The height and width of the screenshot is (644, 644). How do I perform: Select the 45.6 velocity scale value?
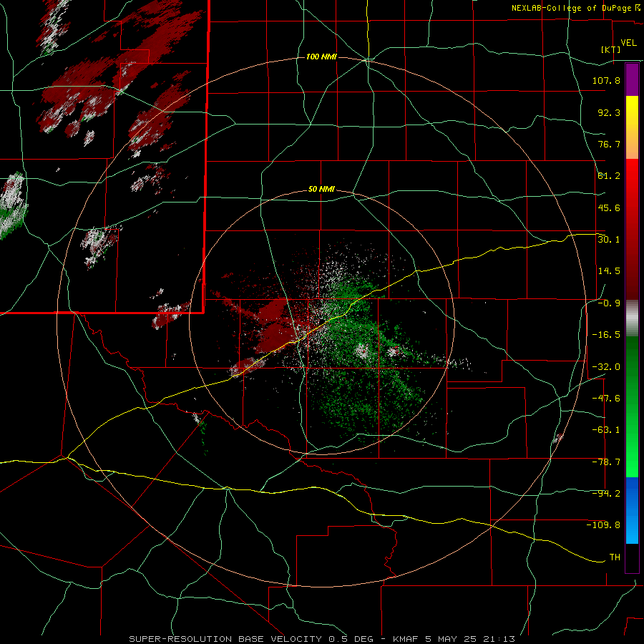click(x=609, y=208)
